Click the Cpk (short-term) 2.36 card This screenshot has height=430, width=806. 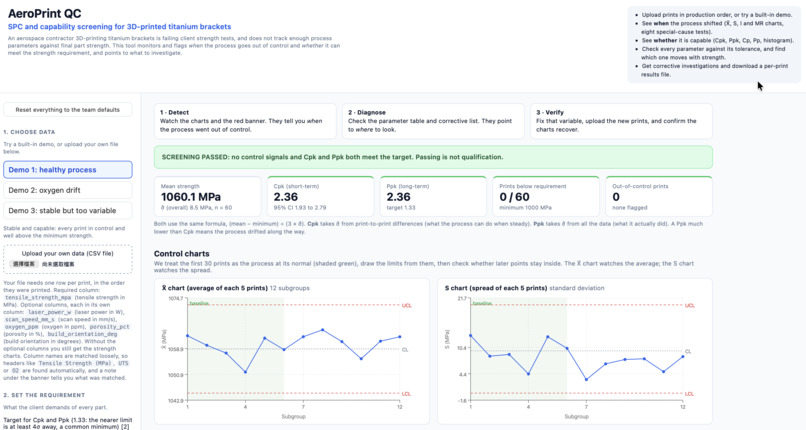(x=320, y=197)
